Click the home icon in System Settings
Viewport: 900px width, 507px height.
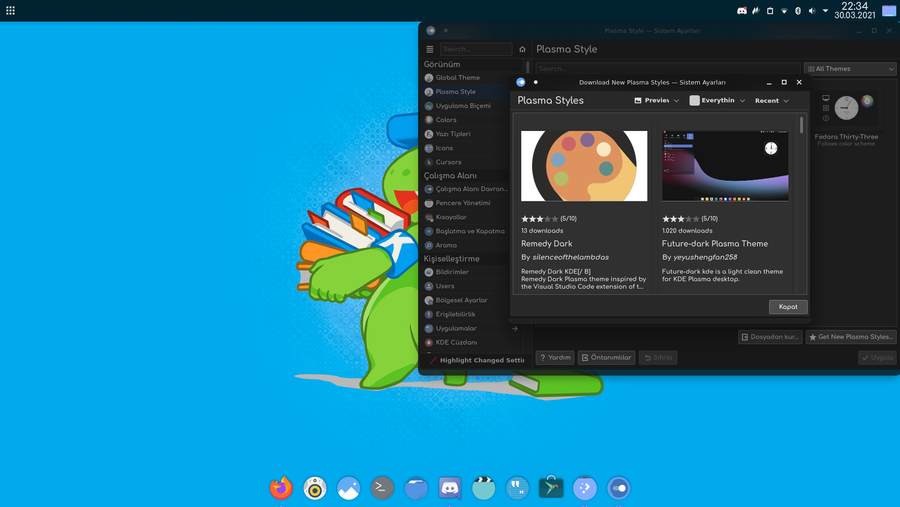point(522,49)
